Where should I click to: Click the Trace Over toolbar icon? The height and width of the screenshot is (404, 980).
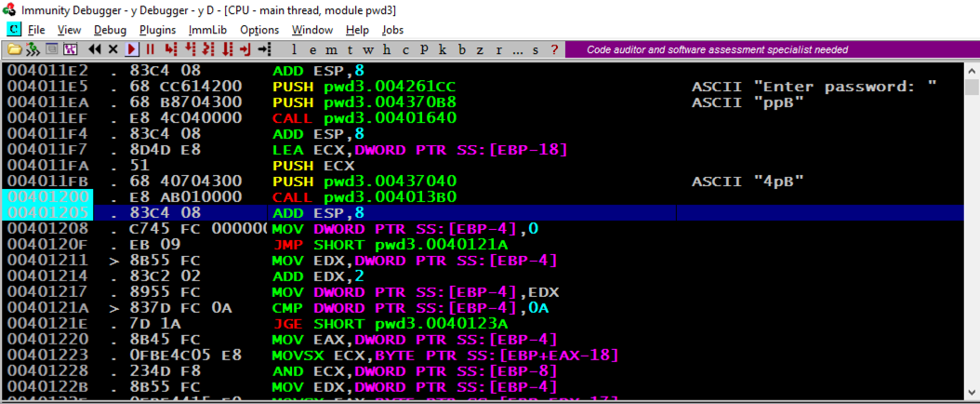[x=227, y=49]
